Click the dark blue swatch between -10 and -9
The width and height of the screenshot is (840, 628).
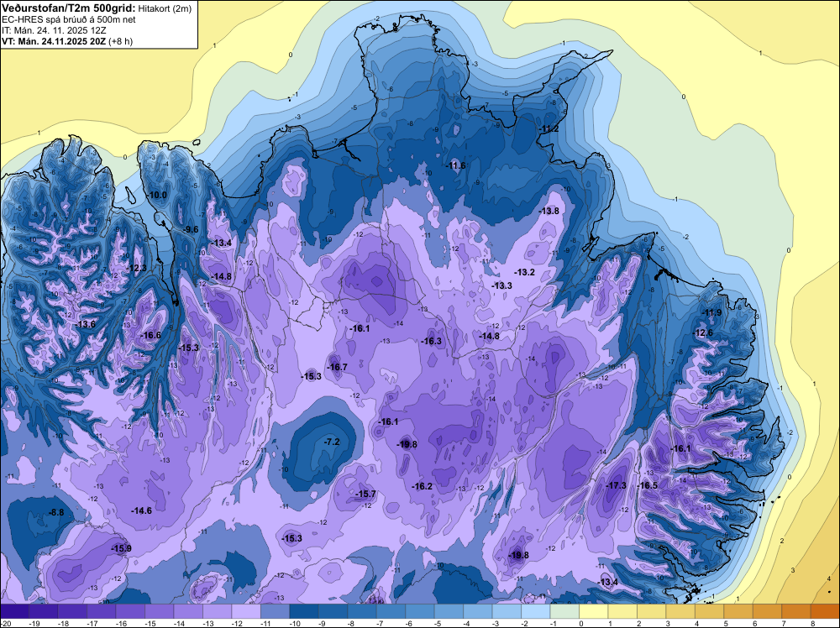tap(304, 611)
